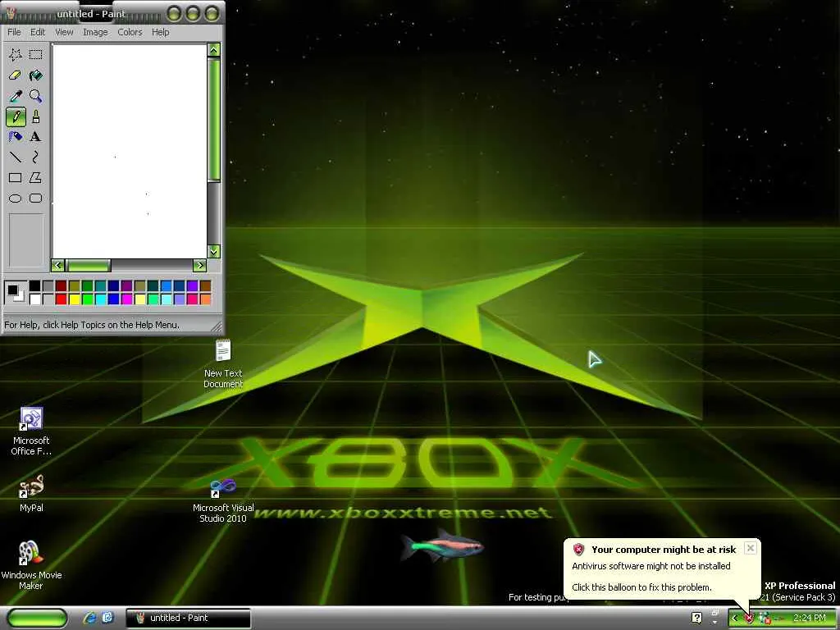Select the Windows Movie Maker shortcut
The height and width of the screenshot is (630, 840).
(31, 565)
